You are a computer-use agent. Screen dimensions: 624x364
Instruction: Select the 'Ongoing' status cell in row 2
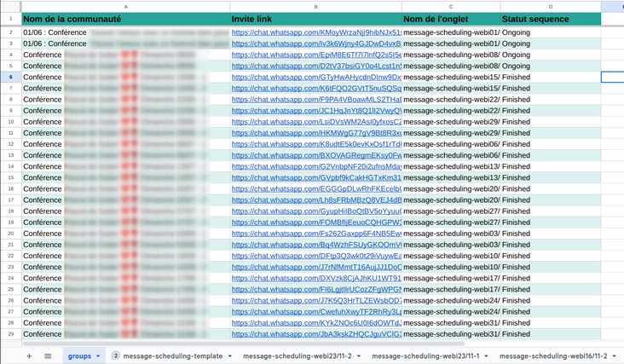coord(549,32)
